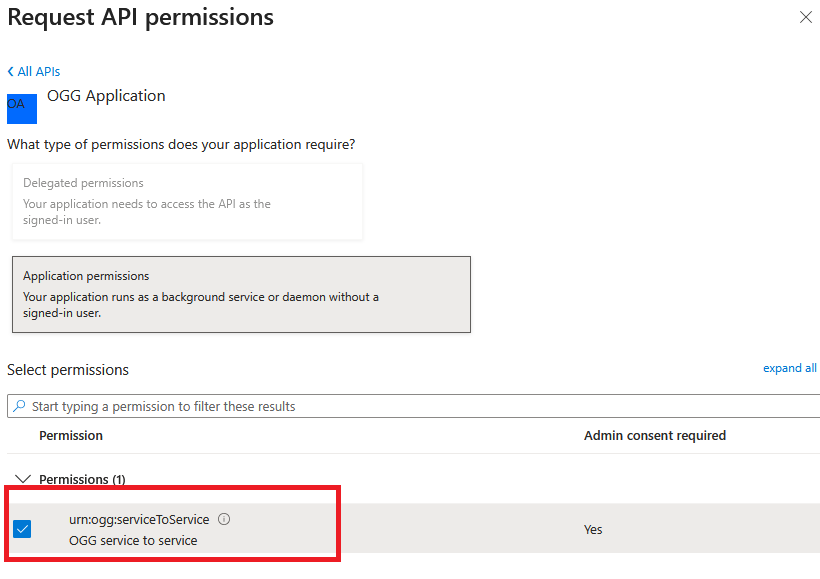The image size is (820, 579).
Task: Close the Request API permissions panel
Action: 806,17
